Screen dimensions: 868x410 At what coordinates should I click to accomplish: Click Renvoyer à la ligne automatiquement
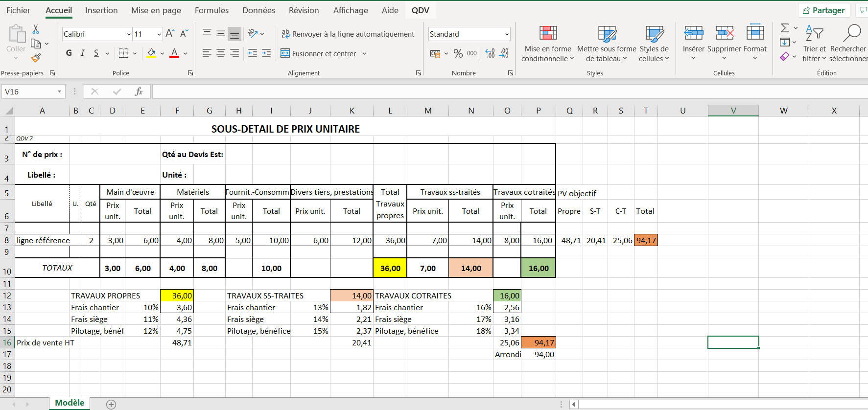(348, 34)
